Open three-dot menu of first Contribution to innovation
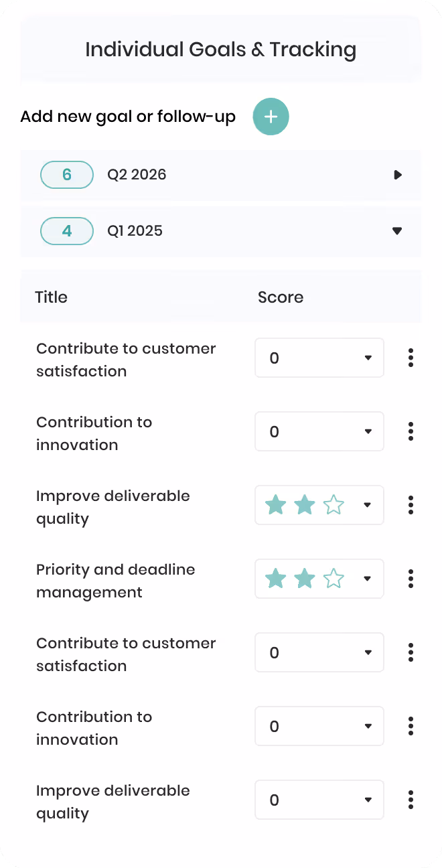The width and height of the screenshot is (442, 868). (411, 431)
